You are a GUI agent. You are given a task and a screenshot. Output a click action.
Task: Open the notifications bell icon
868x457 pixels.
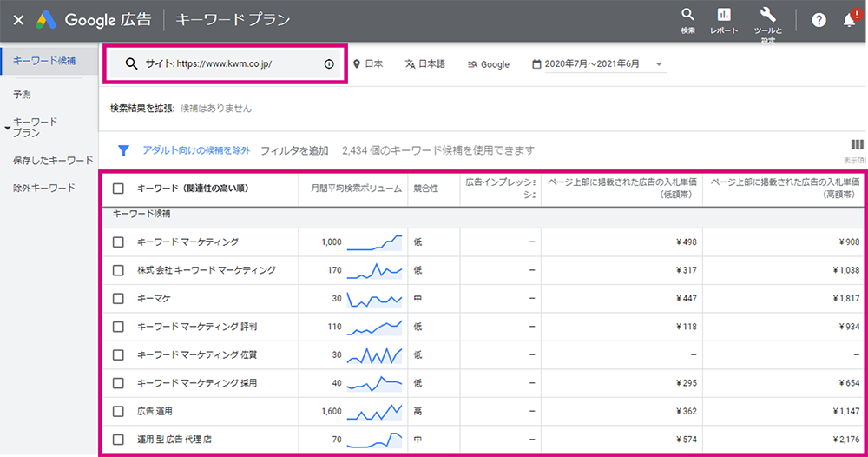tap(850, 20)
